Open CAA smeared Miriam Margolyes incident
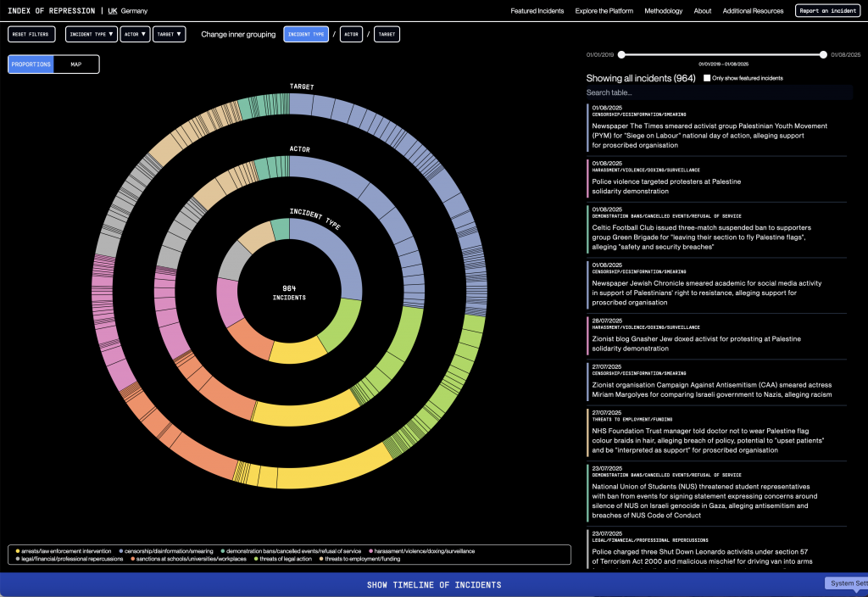Image resolution: width=868 pixels, height=597 pixels. [x=716, y=382]
